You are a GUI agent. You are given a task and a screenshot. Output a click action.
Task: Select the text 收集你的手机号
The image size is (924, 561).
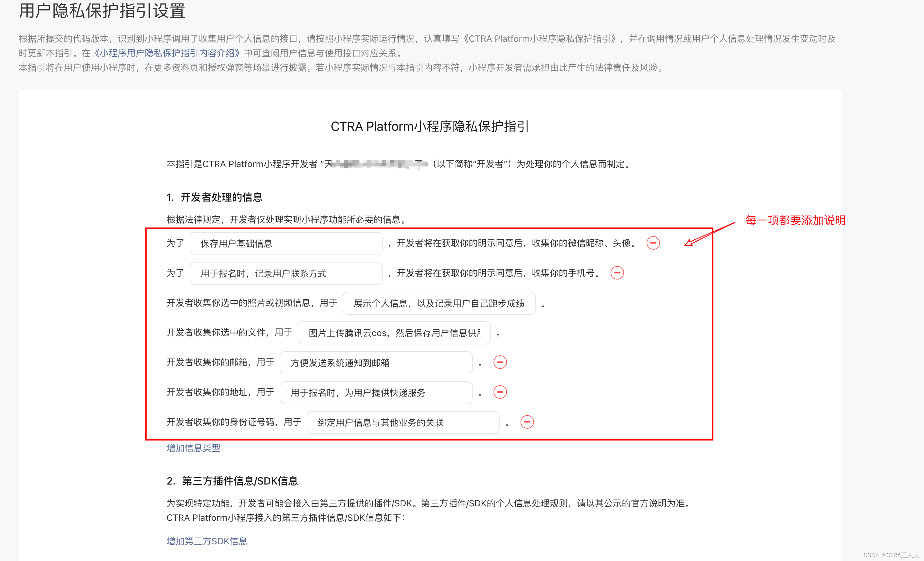tap(563, 273)
